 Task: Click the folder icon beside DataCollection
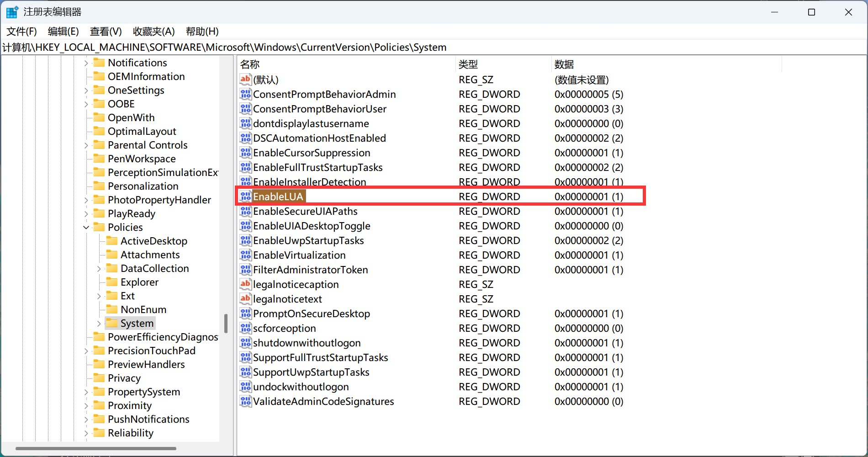111,268
